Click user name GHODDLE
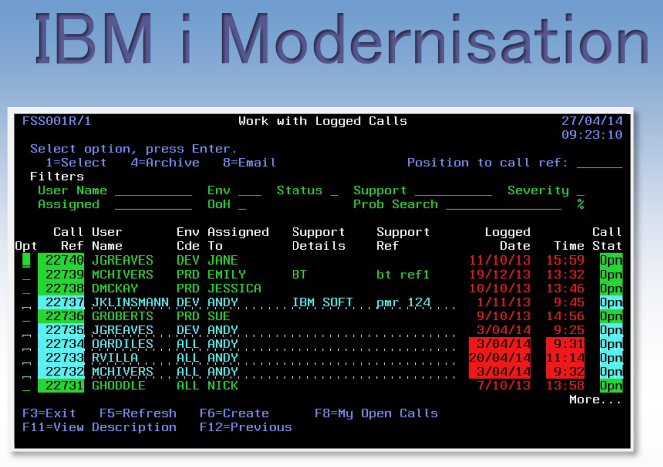Viewport: 663px width, 467px height. (x=118, y=386)
